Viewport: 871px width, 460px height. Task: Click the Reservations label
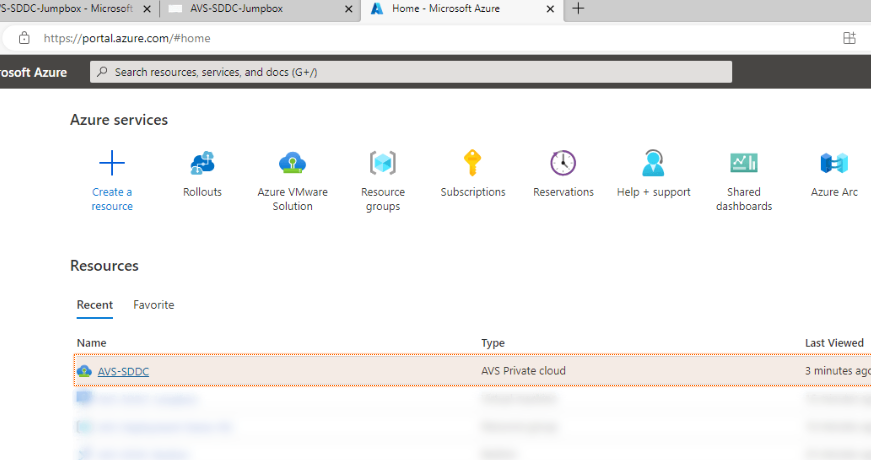click(x=563, y=192)
